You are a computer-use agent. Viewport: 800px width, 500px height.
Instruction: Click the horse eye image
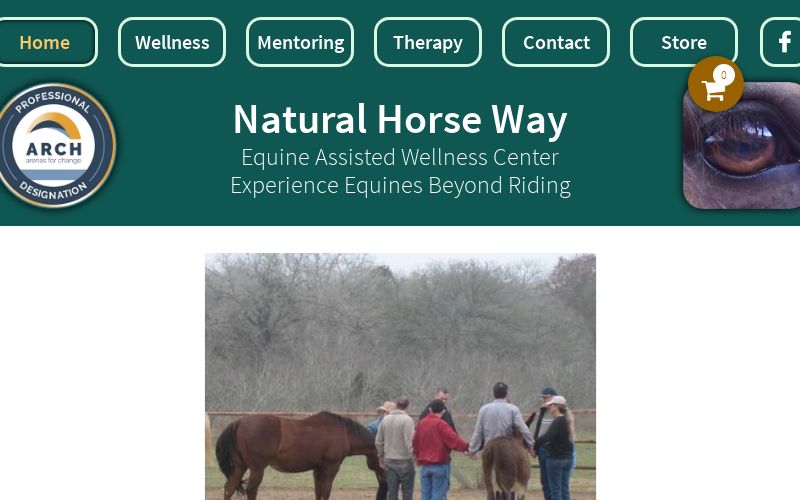point(741,145)
